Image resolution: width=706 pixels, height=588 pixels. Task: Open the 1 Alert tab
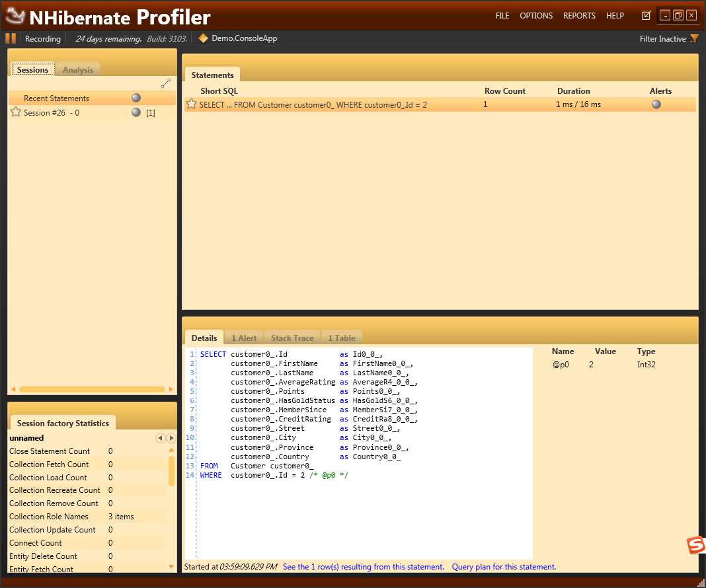click(x=243, y=338)
